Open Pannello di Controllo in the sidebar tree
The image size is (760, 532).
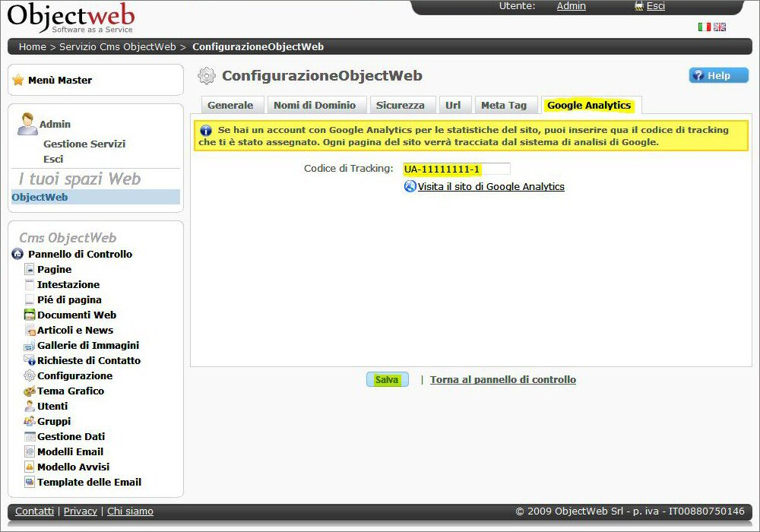tap(80, 254)
